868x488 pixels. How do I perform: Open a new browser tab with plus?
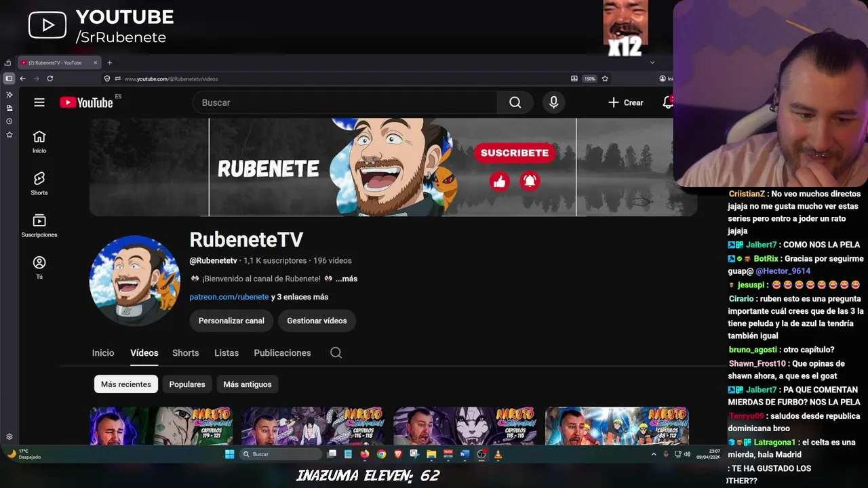click(109, 63)
